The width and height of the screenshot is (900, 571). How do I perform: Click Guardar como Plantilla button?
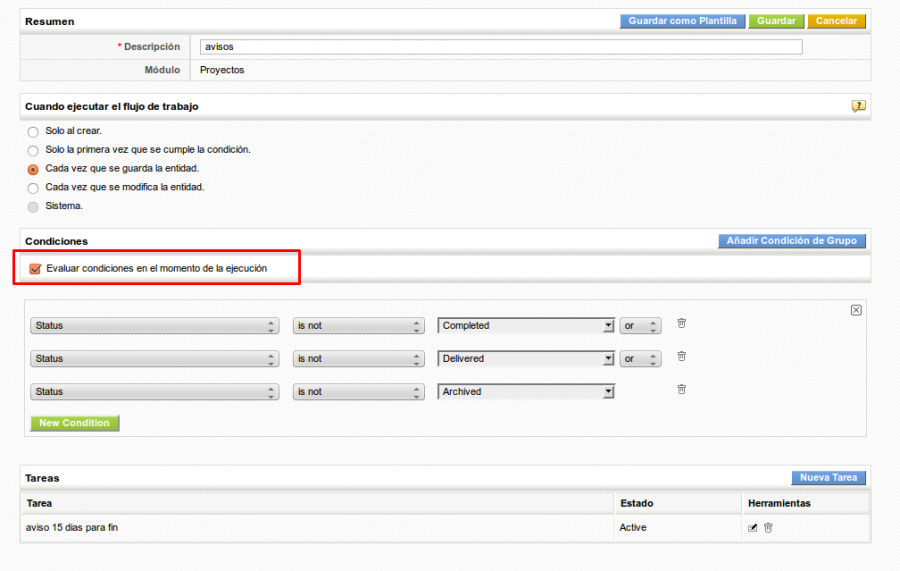tap(682, 21)
